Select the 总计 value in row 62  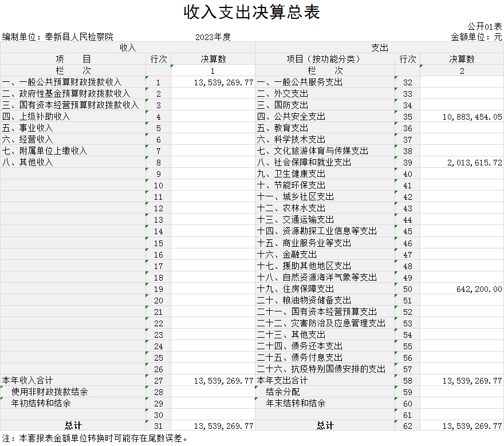tap(462, 425)
